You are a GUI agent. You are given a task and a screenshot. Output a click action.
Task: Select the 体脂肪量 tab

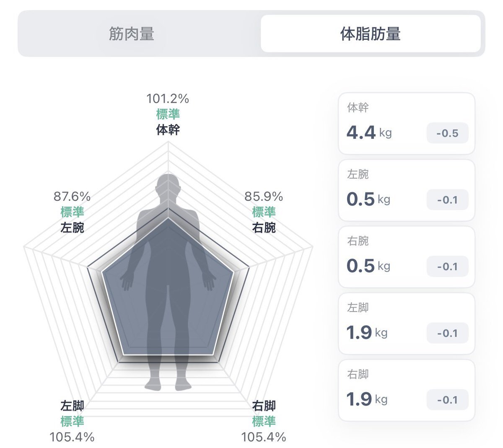pos(371,34)
